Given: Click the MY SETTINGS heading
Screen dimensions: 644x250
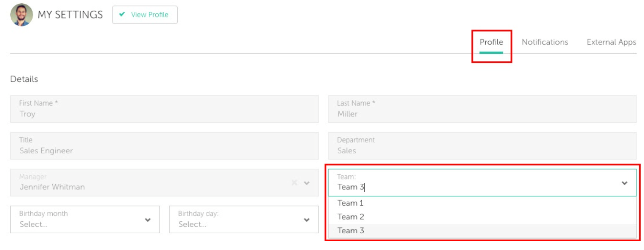Looking at the screenshot, I should [70, 15].
